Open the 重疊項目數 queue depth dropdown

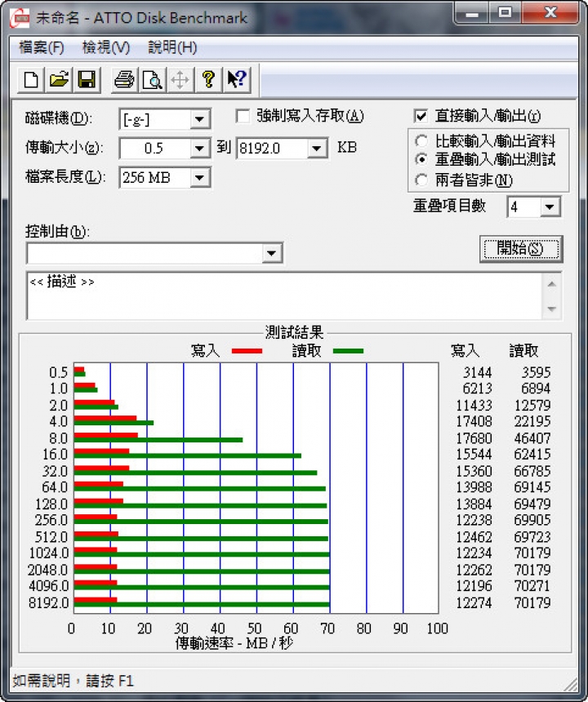point(550,207)
